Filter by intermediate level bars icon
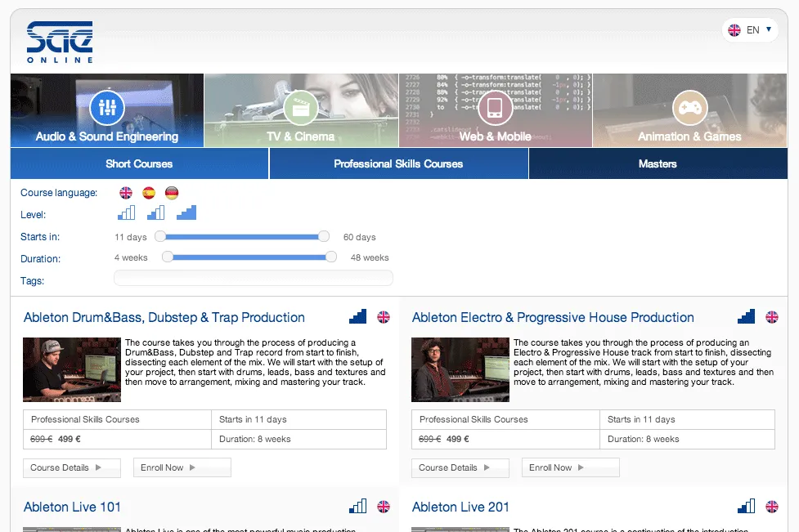Screen dimensions: 799x532 [156, 212]
